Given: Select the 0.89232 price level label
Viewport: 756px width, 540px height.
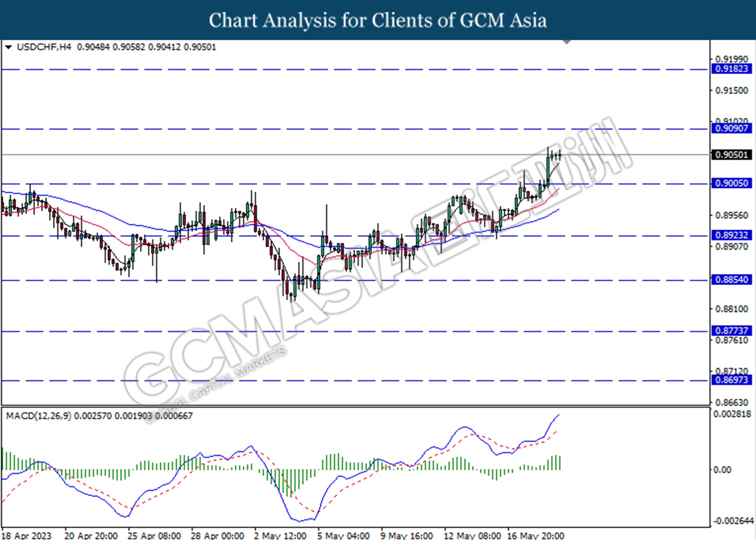Looking at the screenshot, I should pos(732,235).
